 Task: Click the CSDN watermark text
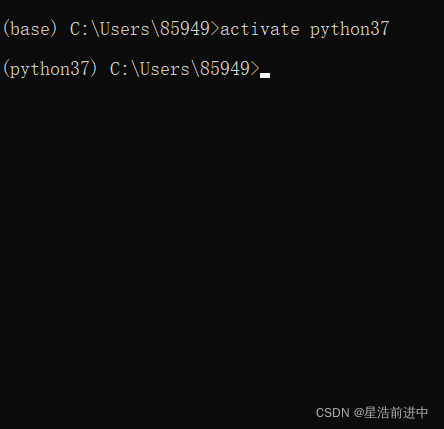click(x=332, y=413)
